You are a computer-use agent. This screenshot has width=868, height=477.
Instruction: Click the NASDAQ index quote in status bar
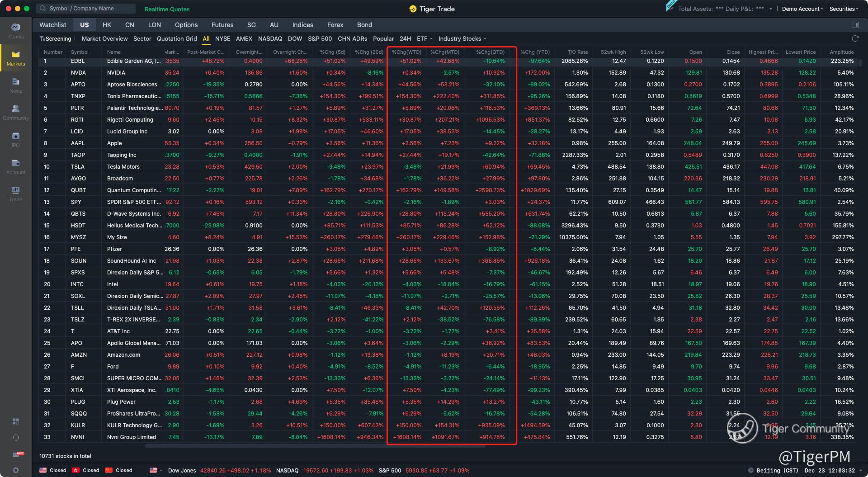pyautogui.click(x=325, y=470)
